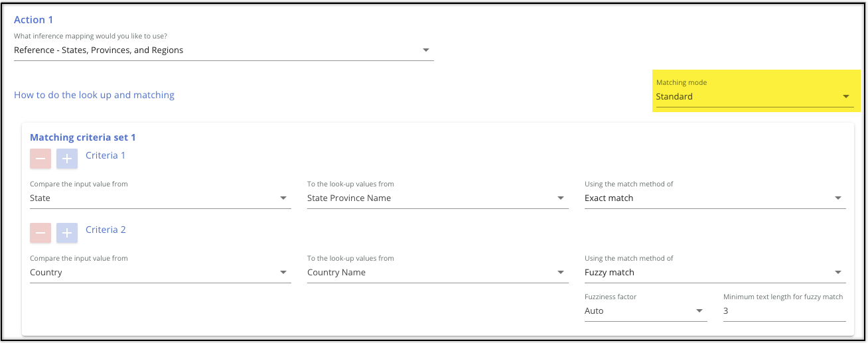868x343 pixels.
Task: Add criteria after Criteria 2 with plus button
Action: click(x=67, y=232)
